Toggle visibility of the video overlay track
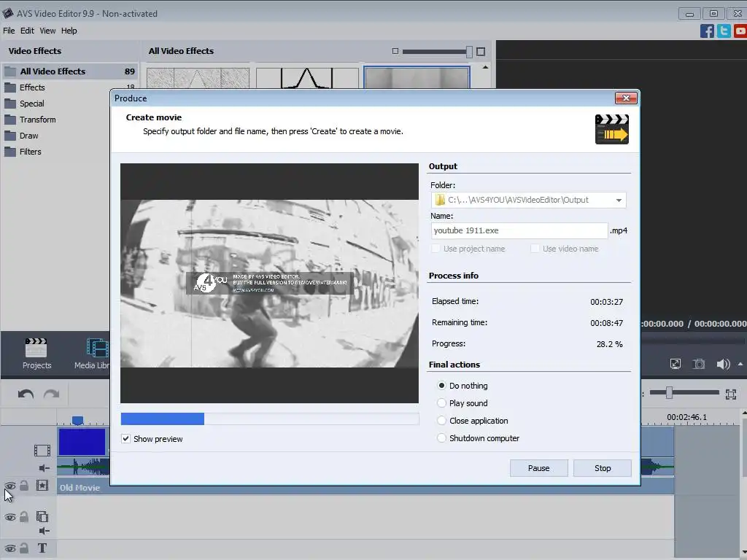The width and height of the screenshot is (747, 560). tap(10, 517)
